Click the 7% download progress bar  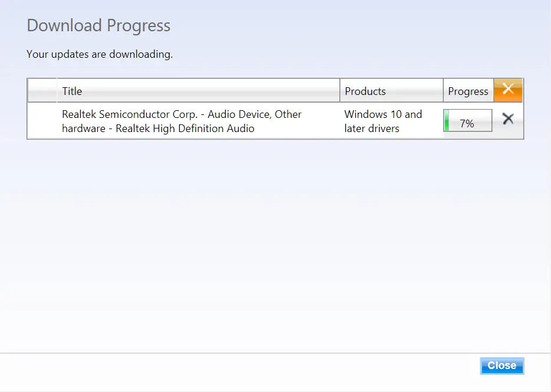468,120
